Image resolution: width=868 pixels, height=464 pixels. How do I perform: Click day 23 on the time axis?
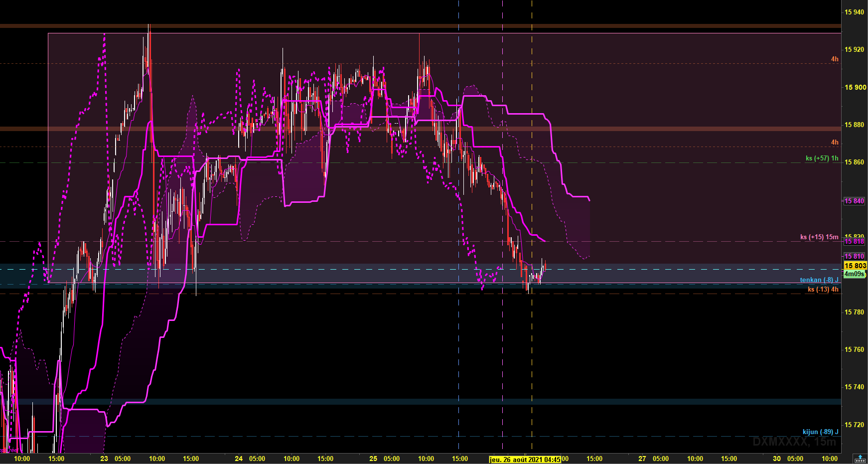[x=104, y=459]
